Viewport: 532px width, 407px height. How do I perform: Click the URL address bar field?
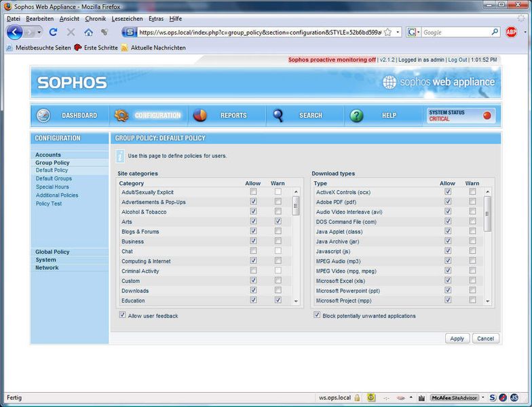pyautogui.click(x=259, y=33)
